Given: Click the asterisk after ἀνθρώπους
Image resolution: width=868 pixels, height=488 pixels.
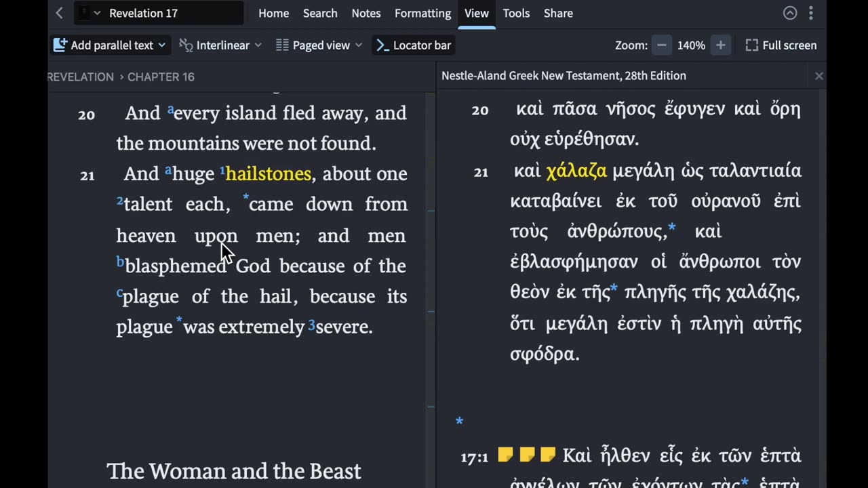Looking at the screenshot, I should (x=672, y=228).
